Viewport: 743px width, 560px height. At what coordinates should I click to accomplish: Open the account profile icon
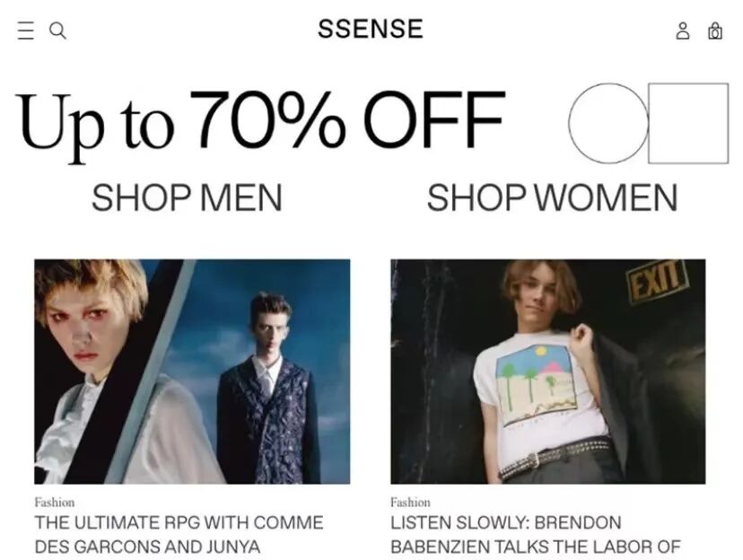coord(682,31)
